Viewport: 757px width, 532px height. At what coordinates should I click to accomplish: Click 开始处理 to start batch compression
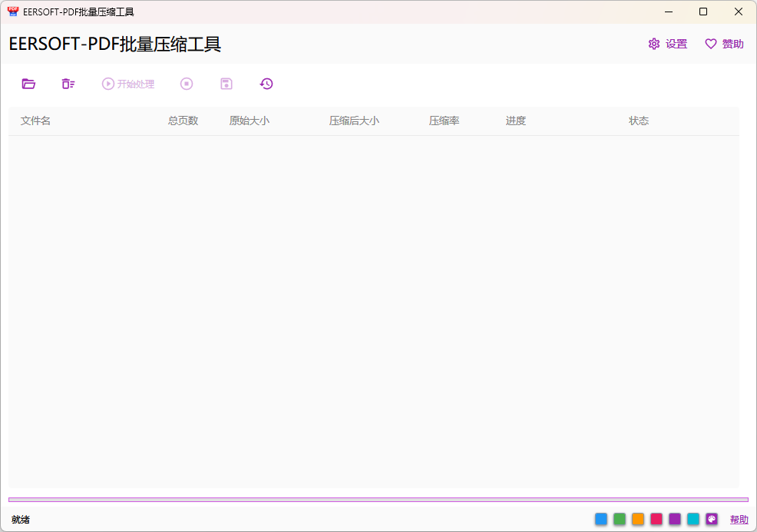[127, 84]
